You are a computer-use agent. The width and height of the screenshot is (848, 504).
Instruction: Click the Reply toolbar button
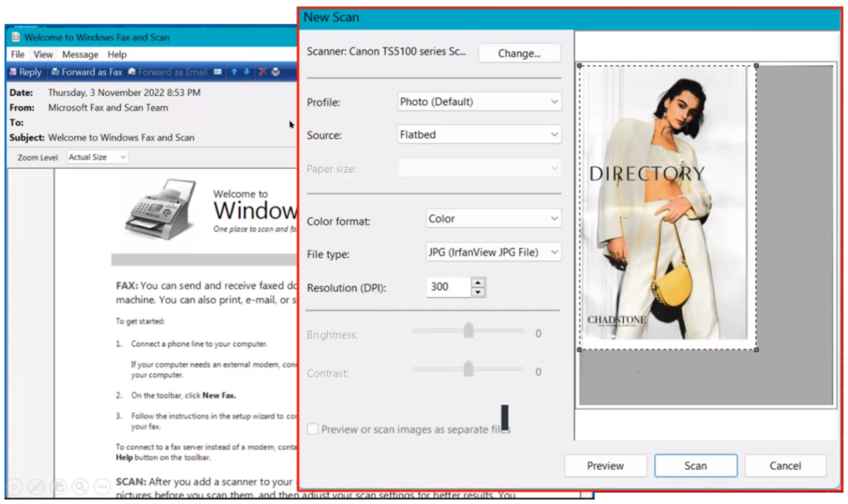pyautogui.click(x=26, y=72)
